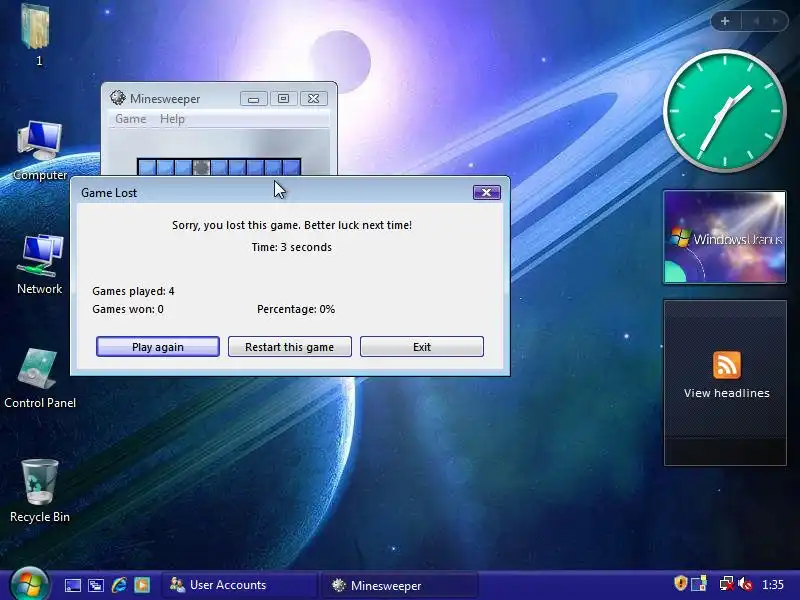Select the Recycle Bin desktop icon

coord(40,491)
